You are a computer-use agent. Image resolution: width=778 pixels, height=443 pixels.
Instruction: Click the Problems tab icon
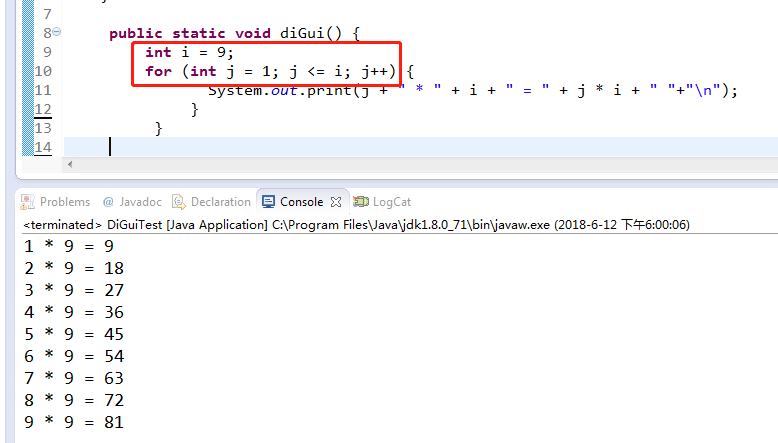coord(27,202)
